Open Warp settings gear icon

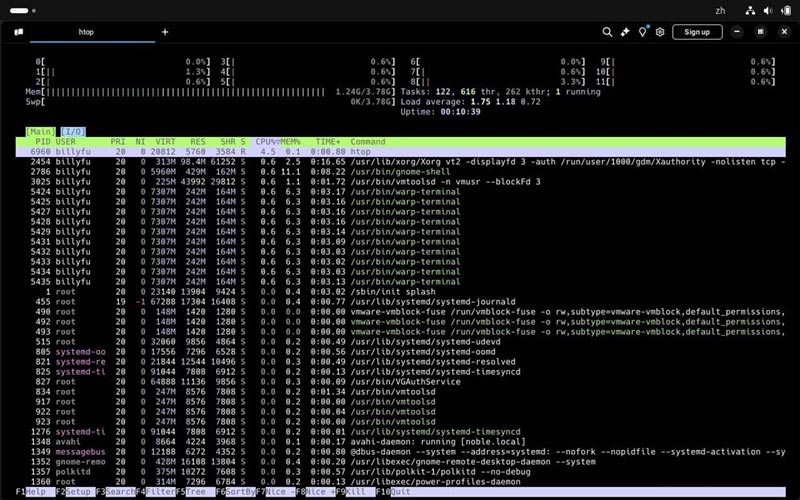[x=660, y=32]
